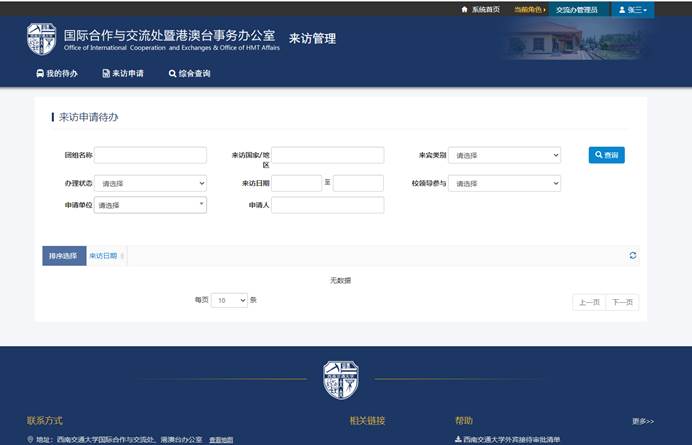Screen dimensions: 692x445
Task: Open 综合查询 in the navigation bar
Action: [x=190, y=73]
